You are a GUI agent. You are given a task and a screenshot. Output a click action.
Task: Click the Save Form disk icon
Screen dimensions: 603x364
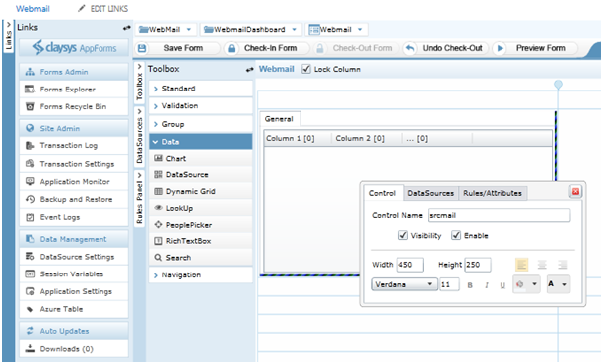pos(142,48)
